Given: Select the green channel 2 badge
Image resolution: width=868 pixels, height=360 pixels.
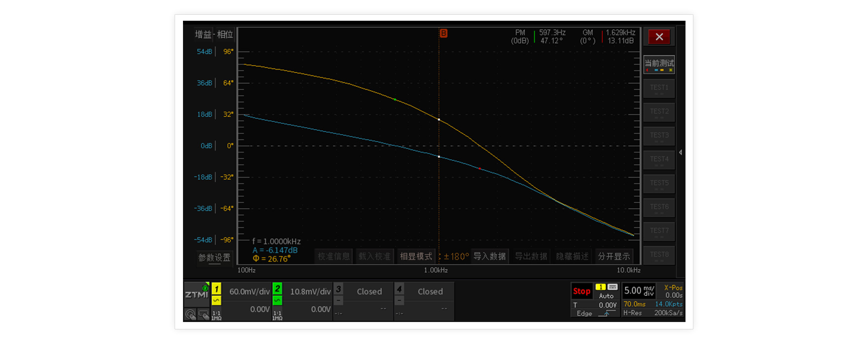Looking at the screenshot, I should coord(277,288).
